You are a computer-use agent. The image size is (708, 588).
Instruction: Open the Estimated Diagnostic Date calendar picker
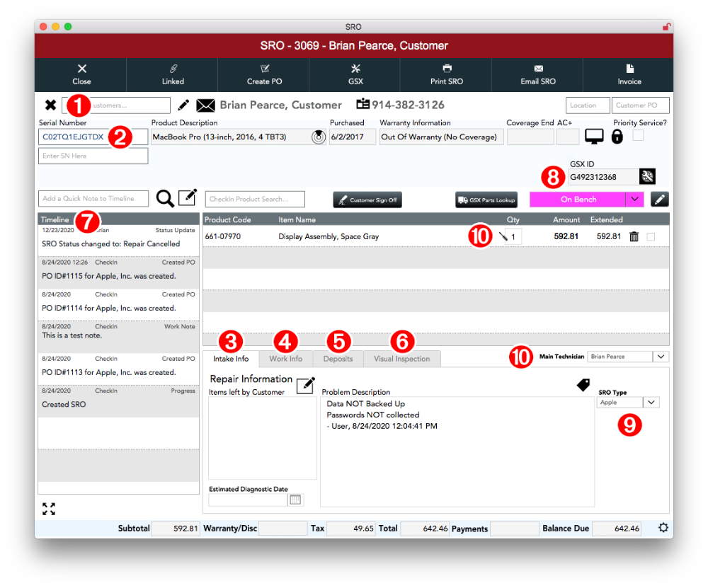pyautogui.click(x=295, y=500)
